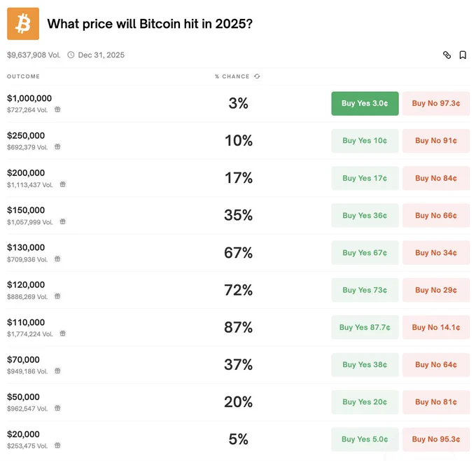Click the Bitcoin logo icon
The image size is (476, 461).
pyautogui.click(x=23, y=24)
